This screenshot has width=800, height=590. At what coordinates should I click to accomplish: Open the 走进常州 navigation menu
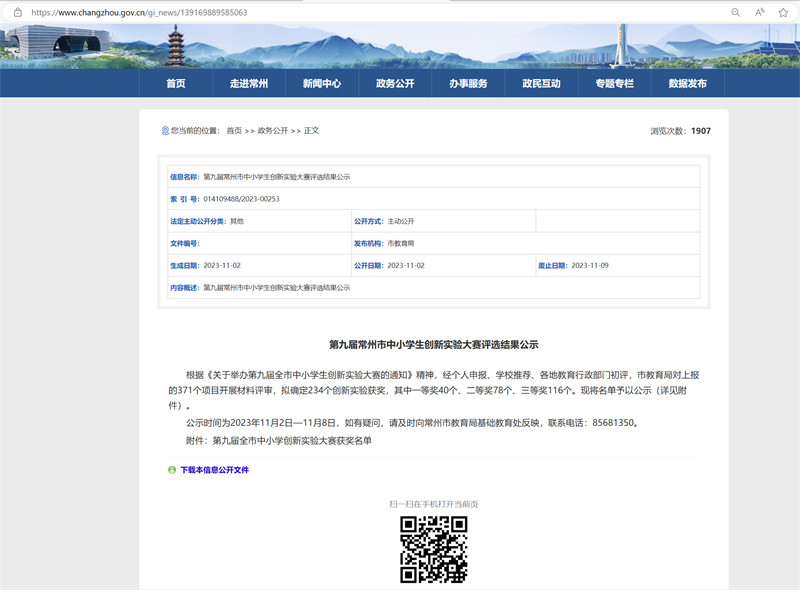point(248,83)
